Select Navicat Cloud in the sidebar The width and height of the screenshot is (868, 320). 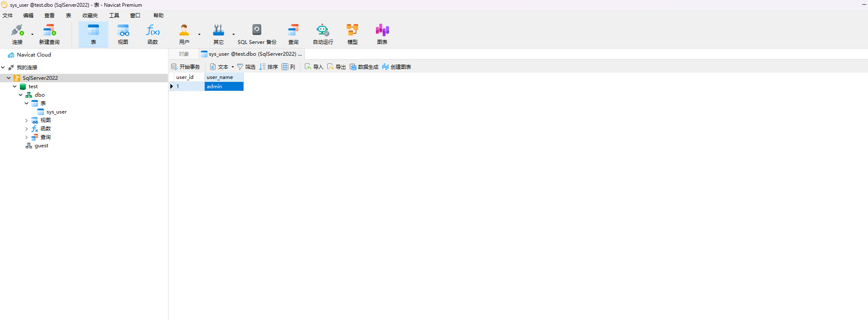tap(30, 55)
